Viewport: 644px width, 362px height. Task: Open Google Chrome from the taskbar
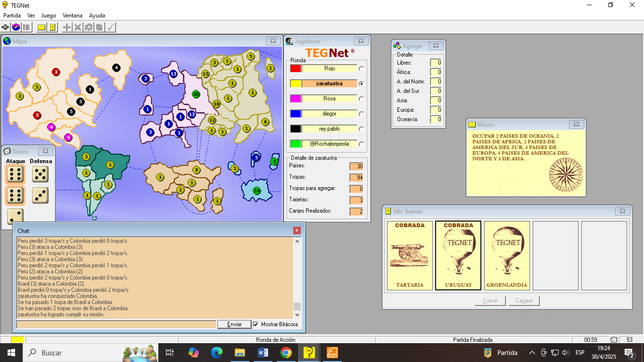coord(286,353)
